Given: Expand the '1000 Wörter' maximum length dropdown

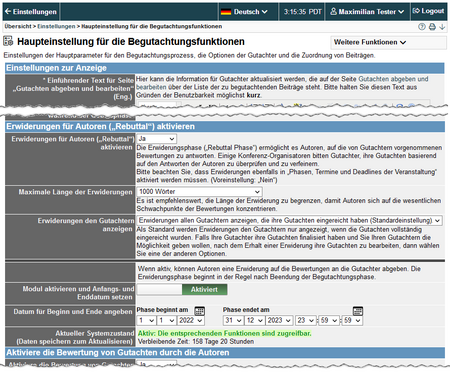Looking at the screenshot, I should tap(199, 192).
